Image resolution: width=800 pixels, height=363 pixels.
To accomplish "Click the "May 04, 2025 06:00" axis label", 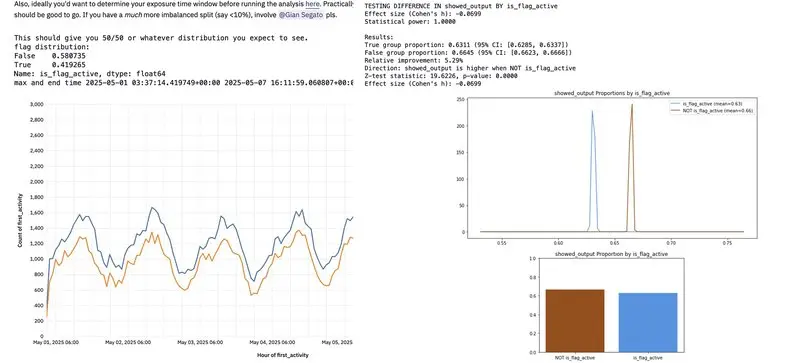I will (x=272, y=343).
